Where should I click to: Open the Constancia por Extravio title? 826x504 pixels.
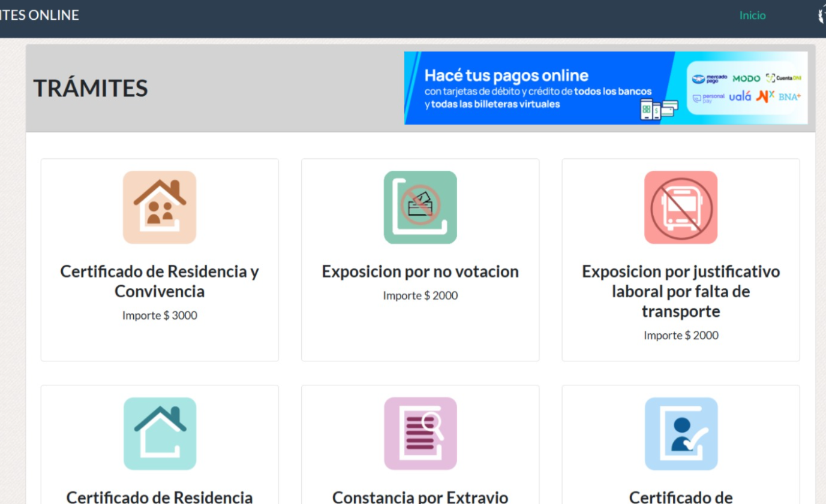420,497
